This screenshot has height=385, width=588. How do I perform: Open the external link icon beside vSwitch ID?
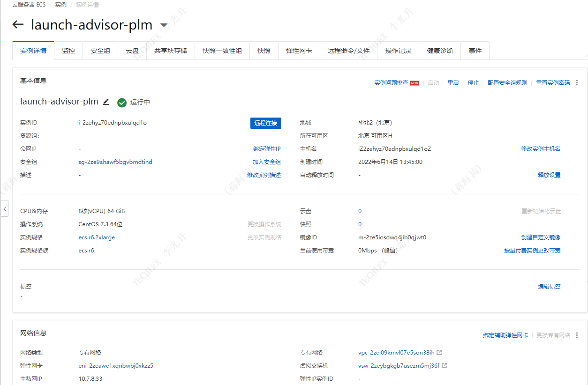coord(445,366)
